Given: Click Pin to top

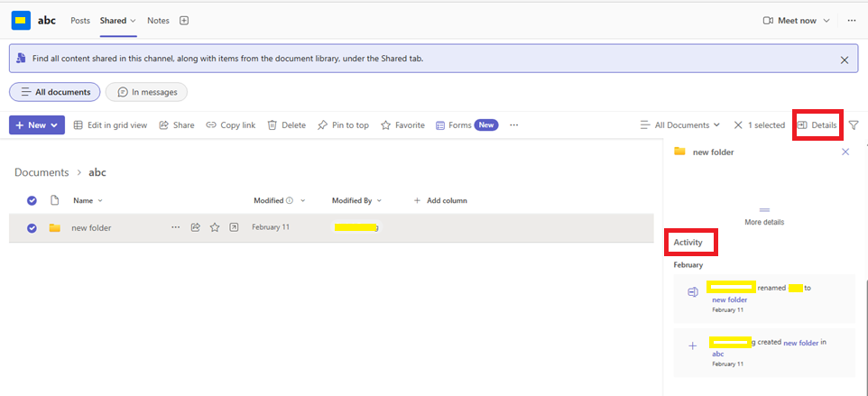Looking at the screenshot, I should coord(343,125).
